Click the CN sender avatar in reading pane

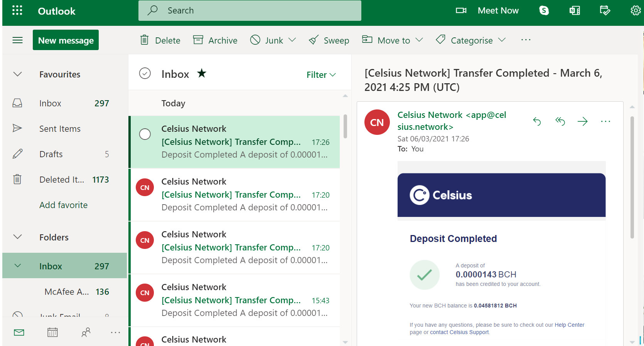pyautogui.click(x=377, y=122)
